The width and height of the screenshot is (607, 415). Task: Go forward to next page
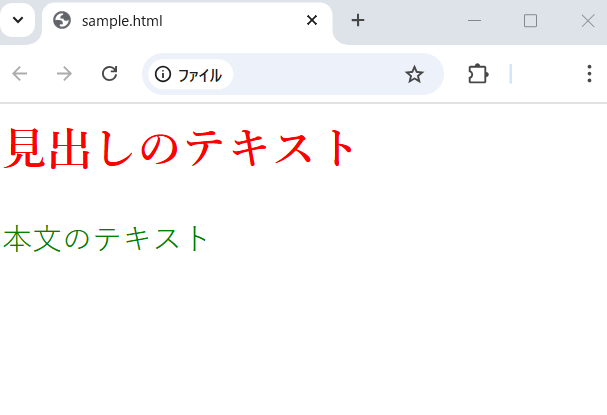(64, 74)
